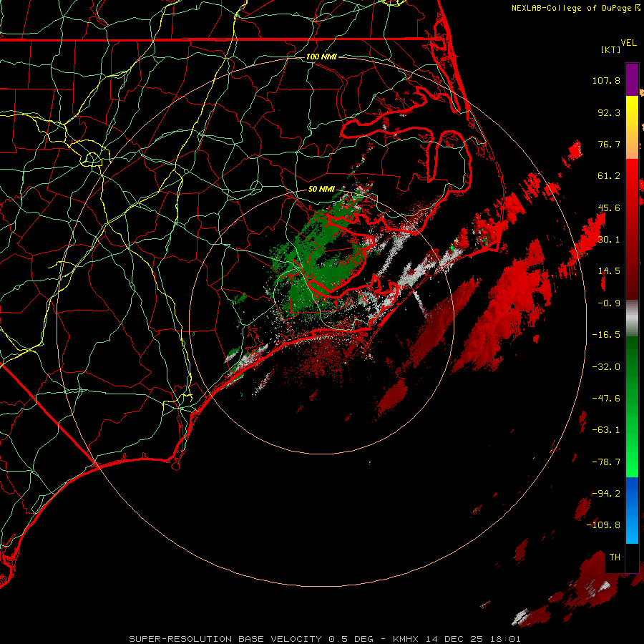The image size is (644, 644).
Task: Click the 14.5 velocity scale value
Action: tap(609, 271)
